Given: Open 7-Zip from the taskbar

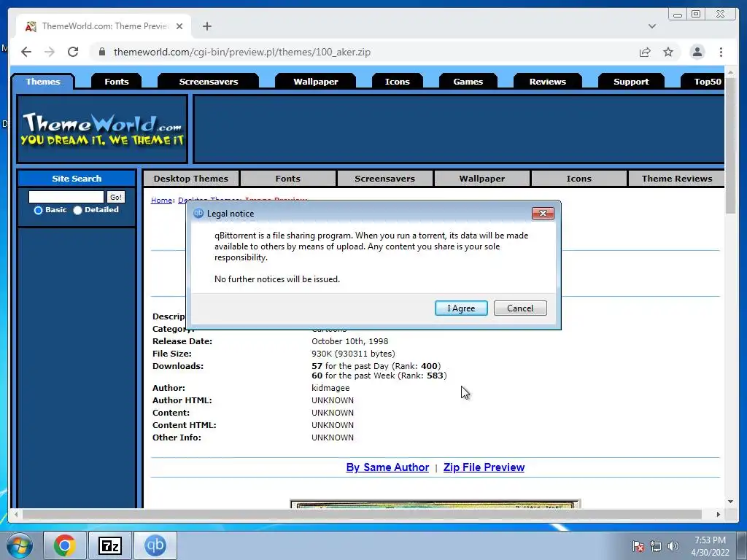Looking at the screenshot, I should coord(109,545).
